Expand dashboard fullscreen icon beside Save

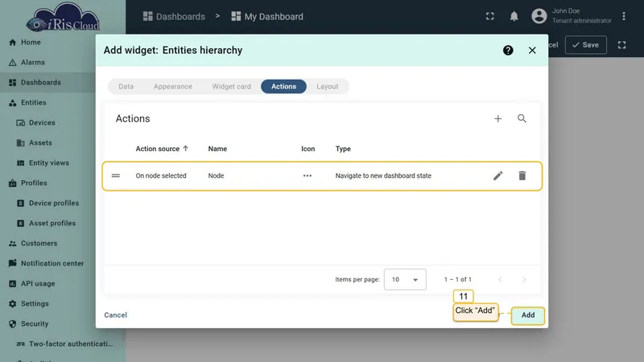point(621,45)
